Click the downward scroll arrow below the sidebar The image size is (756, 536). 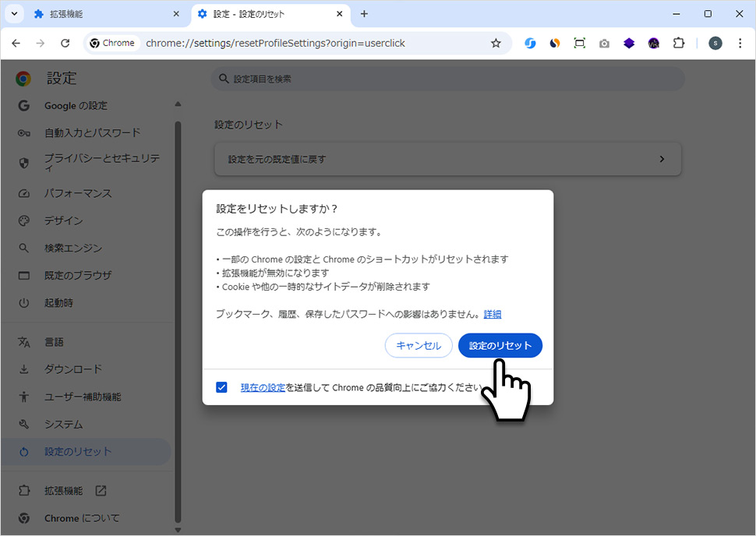coord(178,529)
